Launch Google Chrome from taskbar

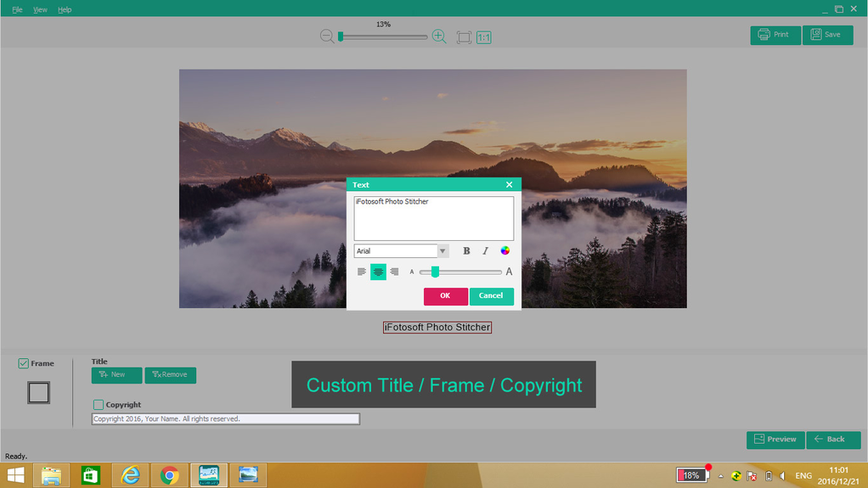pos(169,475)
